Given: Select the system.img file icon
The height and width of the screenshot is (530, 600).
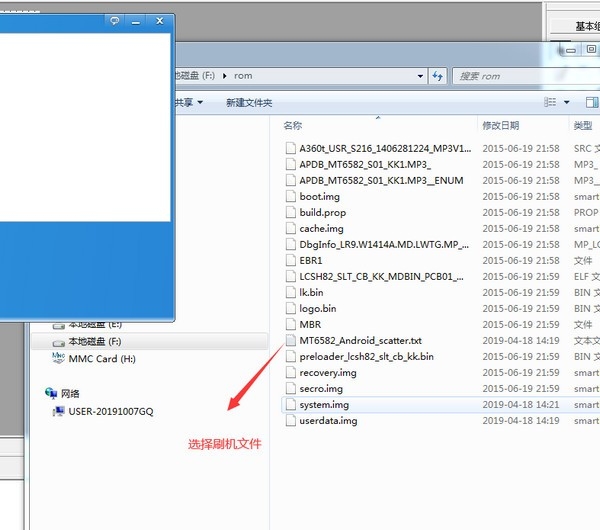Looking at the screenshot, I should click(x=290, y=405).
